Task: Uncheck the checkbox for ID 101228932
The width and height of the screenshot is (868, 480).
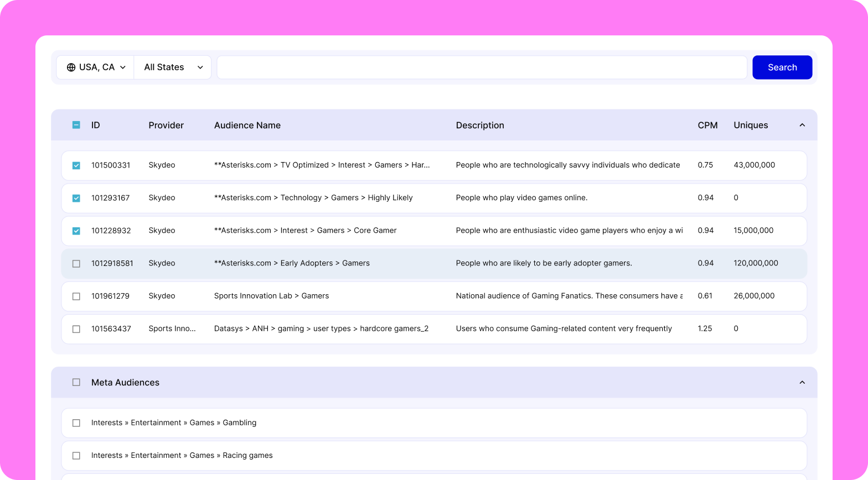Action: click(x=76, y=231)
